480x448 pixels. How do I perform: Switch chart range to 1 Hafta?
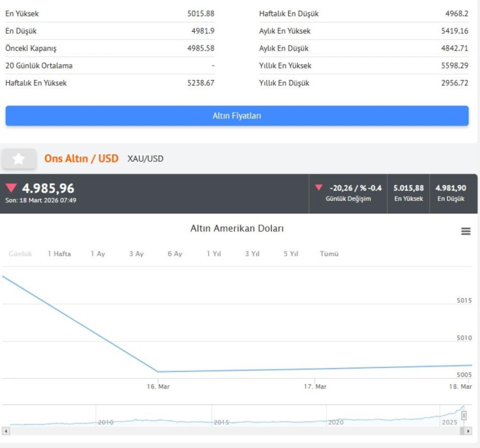(x=60, y=254)
